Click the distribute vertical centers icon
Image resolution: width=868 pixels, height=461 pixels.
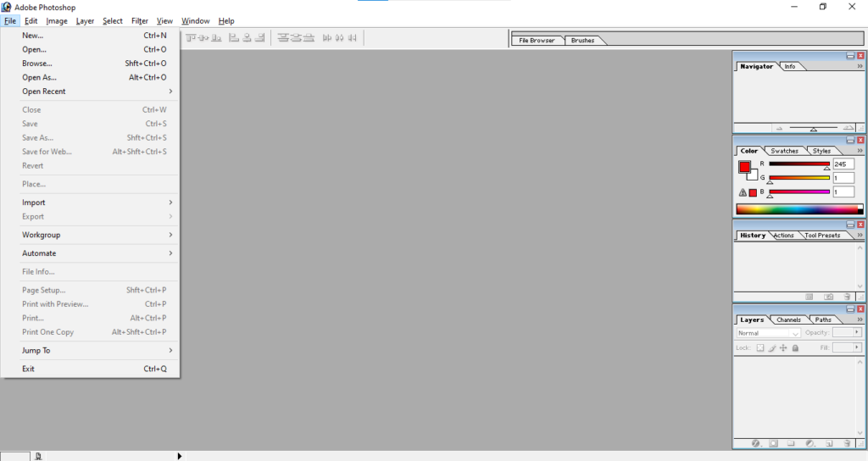click(x=296, y=37)
